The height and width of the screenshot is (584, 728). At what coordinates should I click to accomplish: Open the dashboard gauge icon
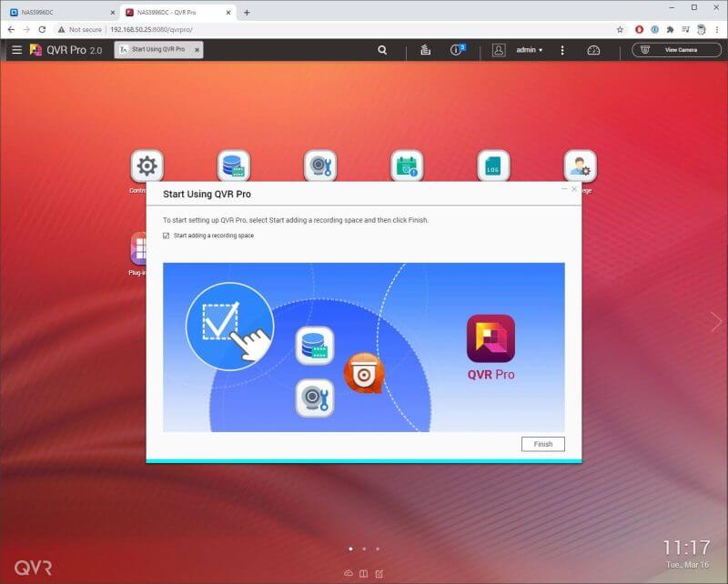(x=593, y=50)
